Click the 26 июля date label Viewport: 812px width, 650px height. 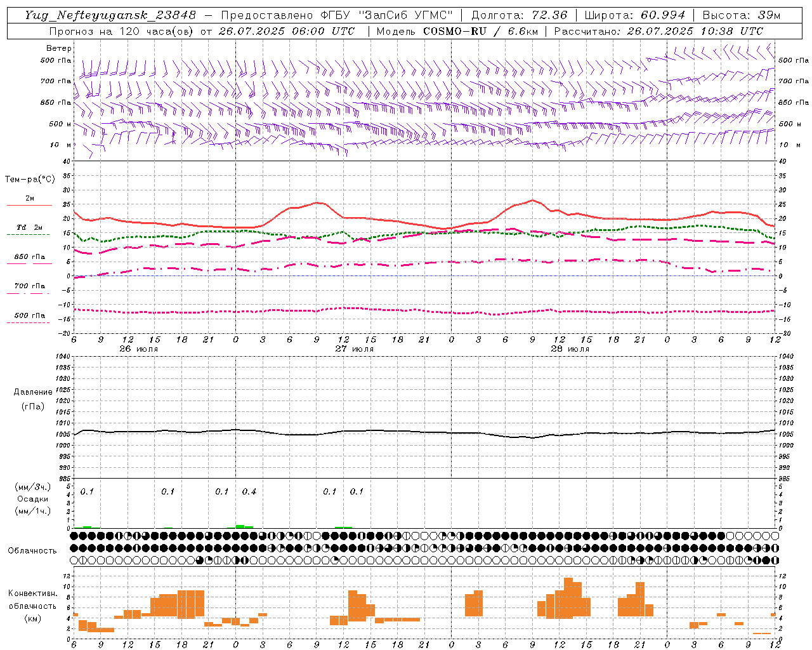[x=139, y=349]
